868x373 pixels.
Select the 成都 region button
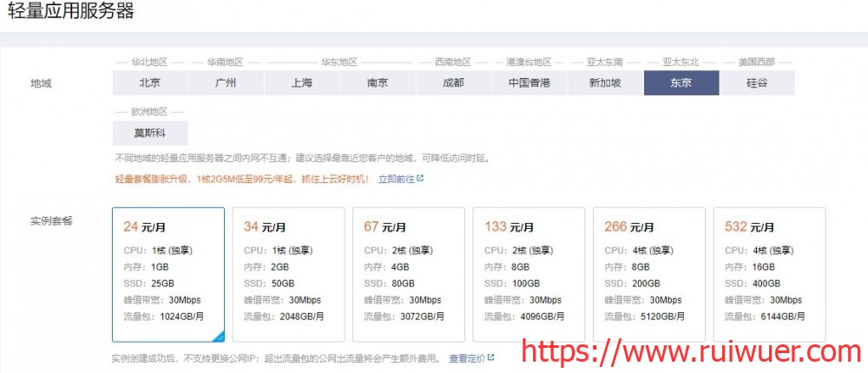click(x=453, y=83)
